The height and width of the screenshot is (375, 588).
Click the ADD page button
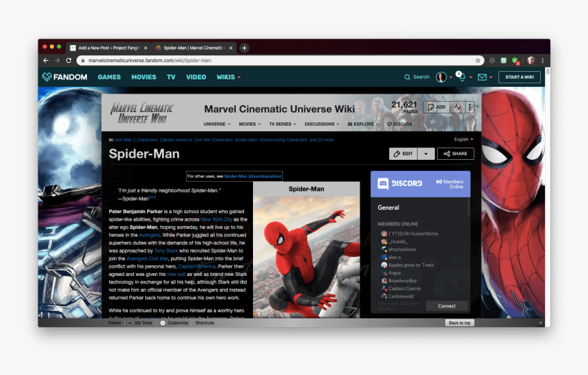click(437, 107)
